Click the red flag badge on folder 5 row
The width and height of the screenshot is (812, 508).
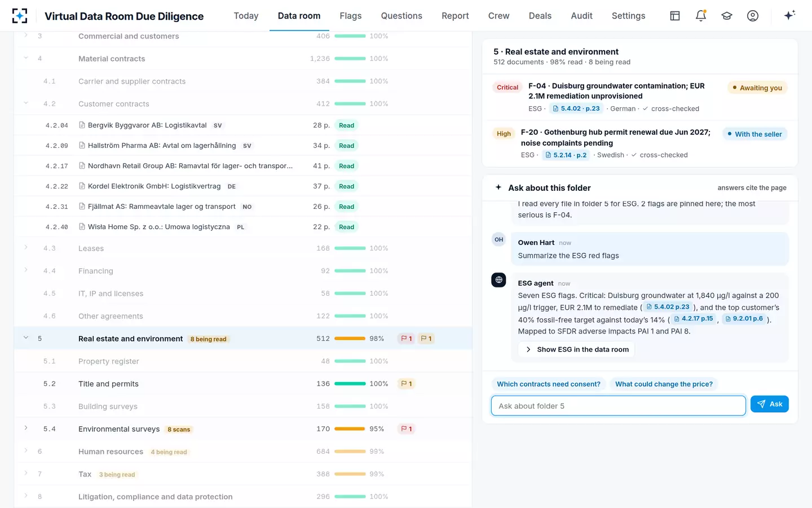(406, 339)
